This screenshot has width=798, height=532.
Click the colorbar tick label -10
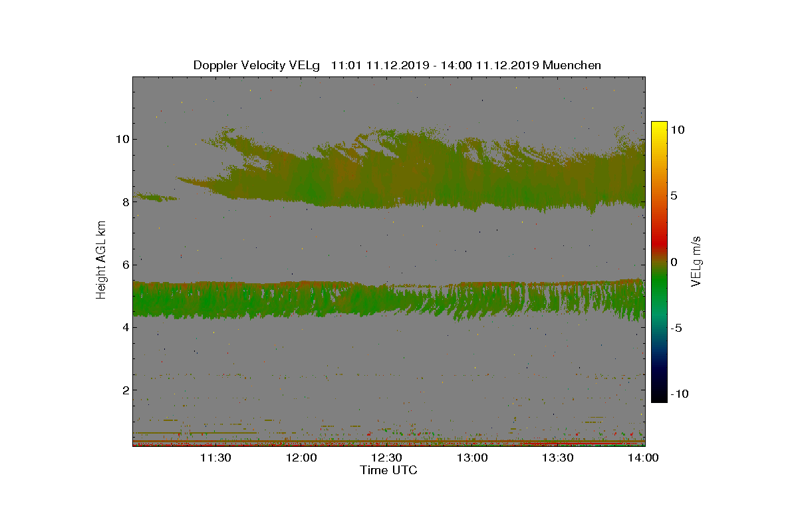(x=678, y=394)
